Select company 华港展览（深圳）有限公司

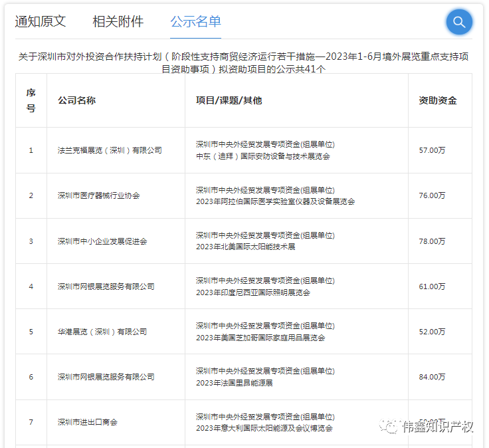click(x=102, y=332)
